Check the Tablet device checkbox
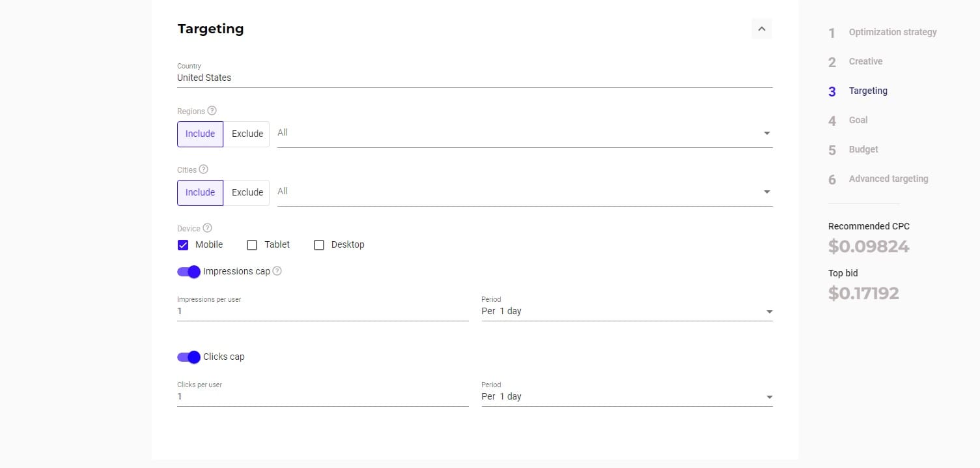The height and width of the screenshot is (468, 980). tap(252, 245)
